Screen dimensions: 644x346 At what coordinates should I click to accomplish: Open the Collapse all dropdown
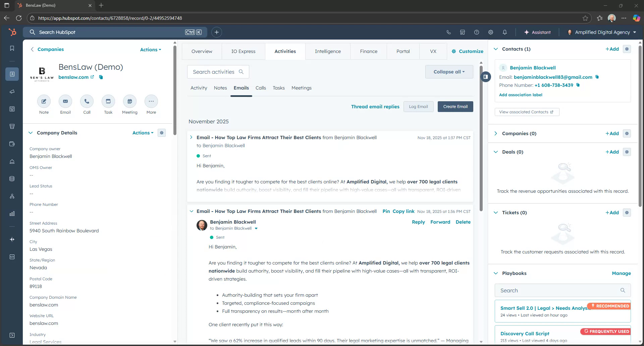click(x=449, y=71)
